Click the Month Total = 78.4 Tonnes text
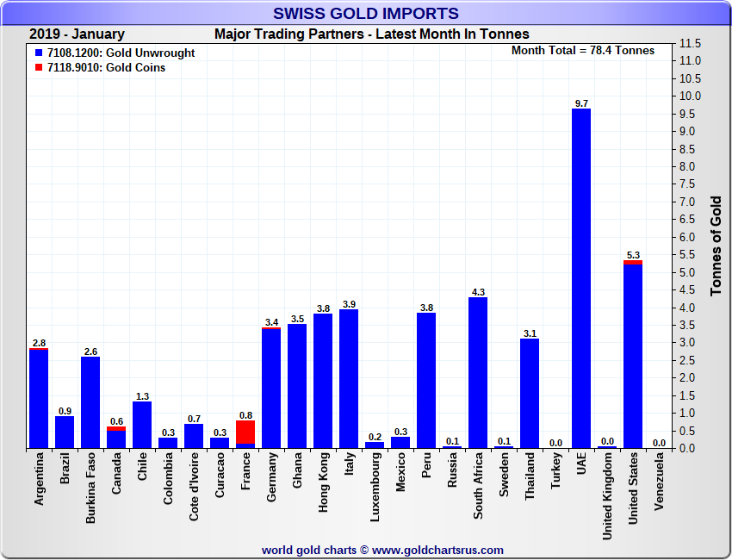This screenshot has width=732, height=560. coord(582,51)
